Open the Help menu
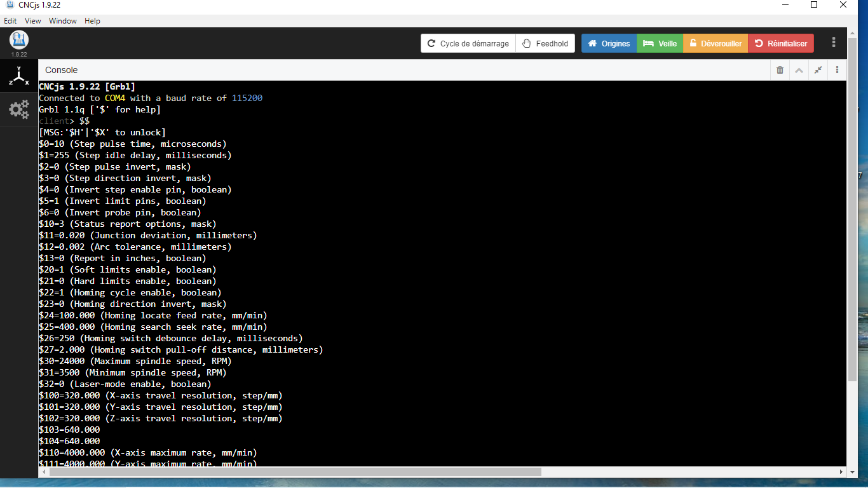The width and height of the screenshot is (868, 488). 92,21
